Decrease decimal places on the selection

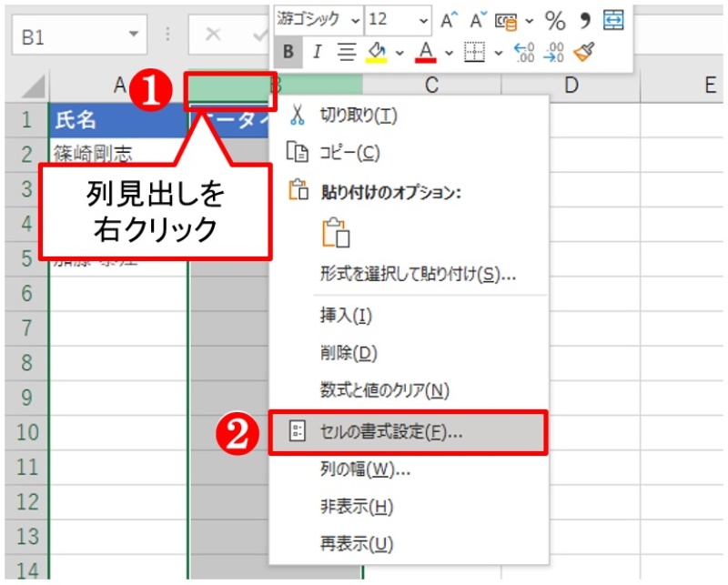(x=552, y=53)
